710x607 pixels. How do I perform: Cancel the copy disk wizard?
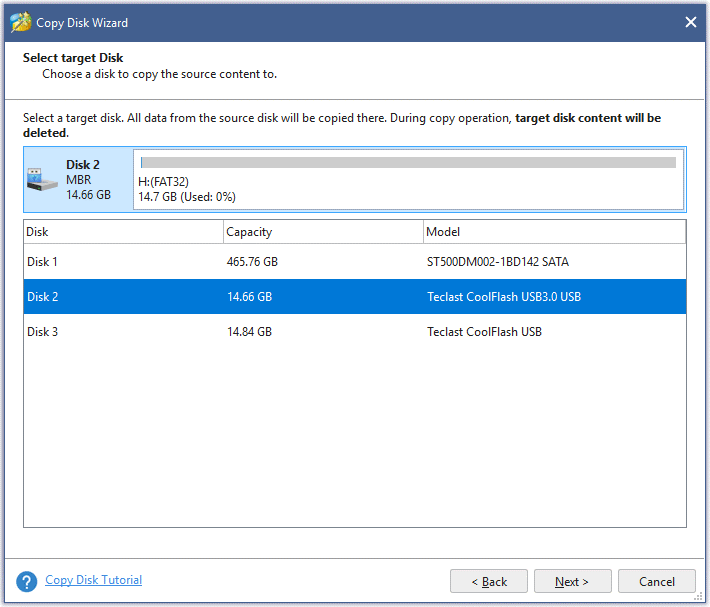point(657,581)
